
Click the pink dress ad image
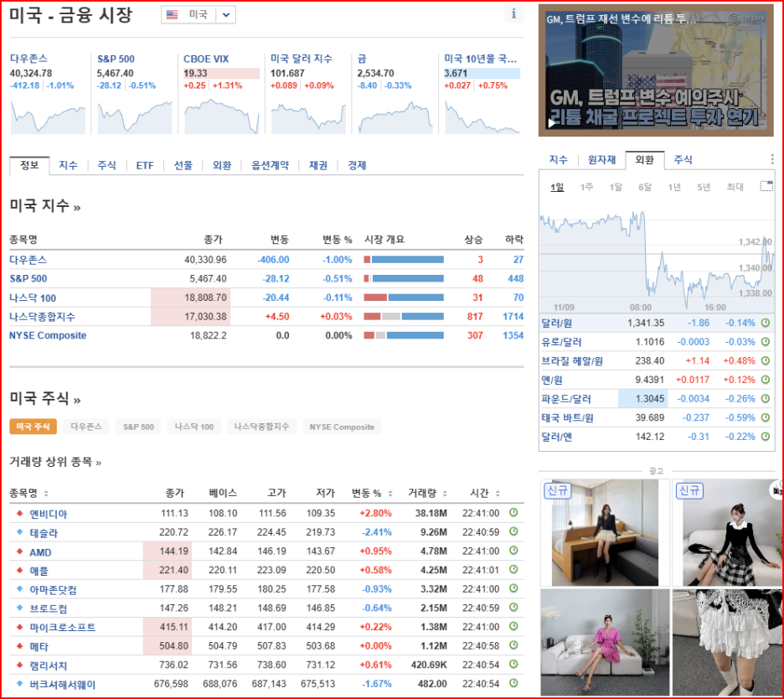605,643
